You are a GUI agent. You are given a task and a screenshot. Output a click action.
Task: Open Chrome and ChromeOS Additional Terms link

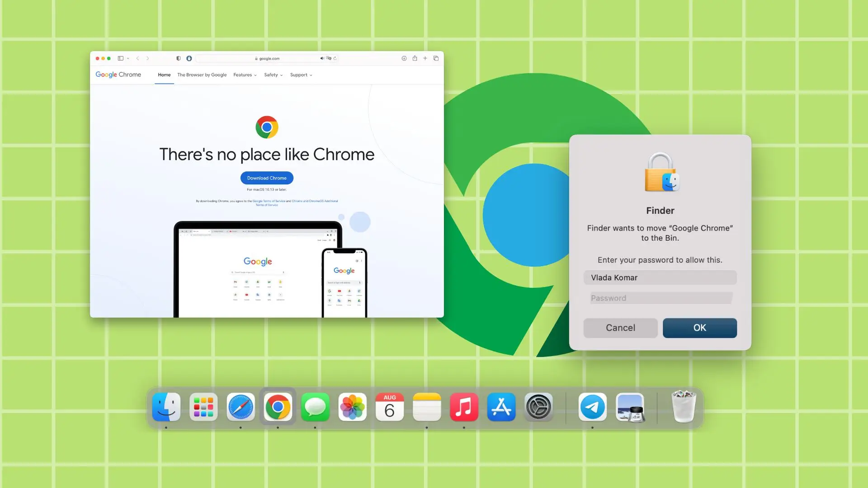tap(315, 201)
